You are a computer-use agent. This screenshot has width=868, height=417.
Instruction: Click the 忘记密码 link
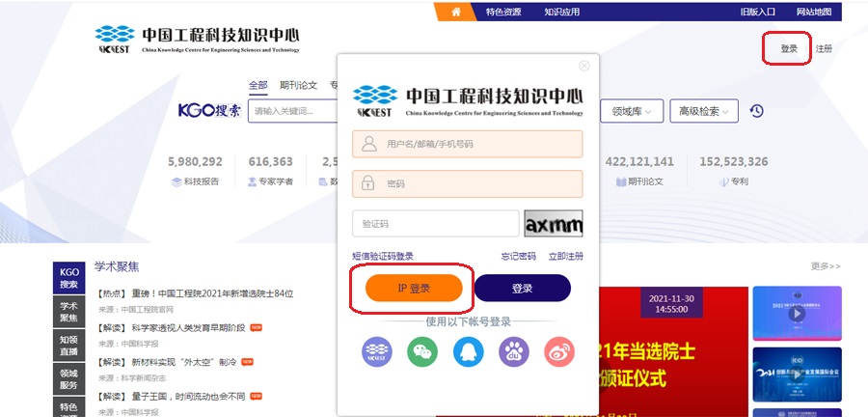pyautogui.click(x=519, y=257)
